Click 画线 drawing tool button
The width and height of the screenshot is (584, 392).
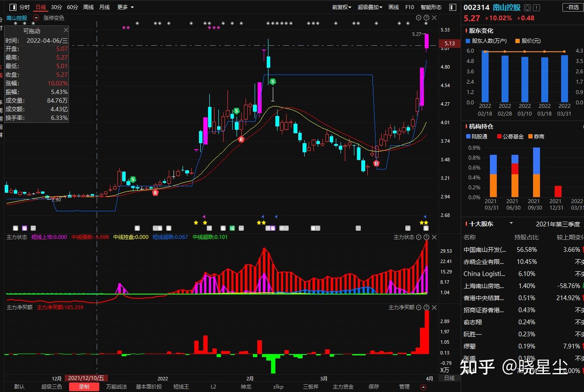[x=394, y=7]
